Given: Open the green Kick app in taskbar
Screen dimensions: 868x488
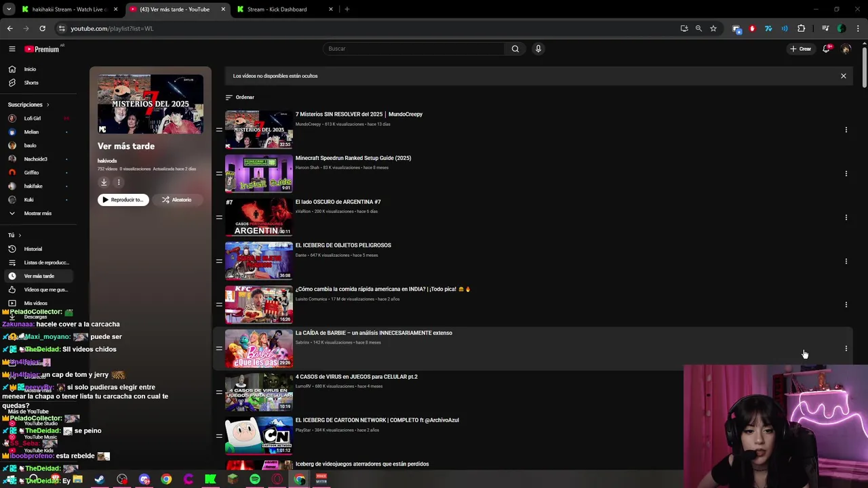Looking at the screenshot, I should (x=210, y=479).
